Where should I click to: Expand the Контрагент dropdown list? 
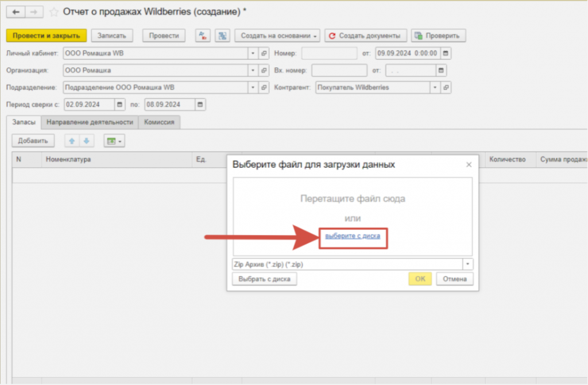point(435,88)
